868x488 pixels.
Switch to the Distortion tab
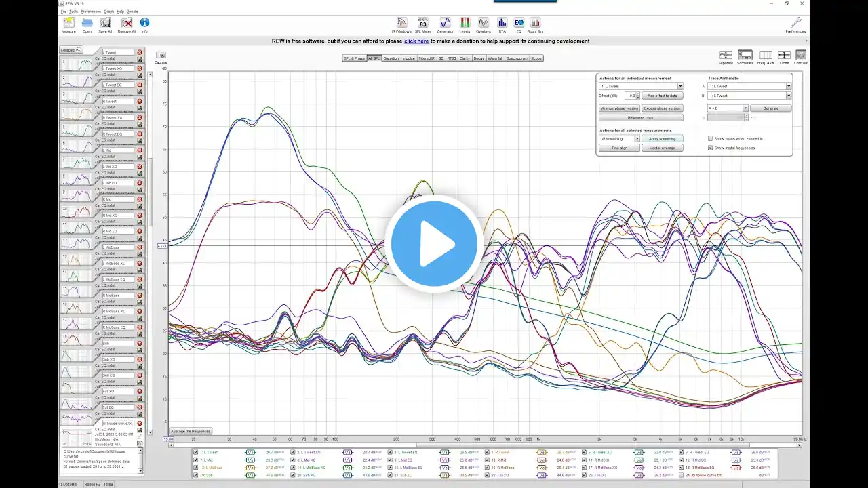[x=391, y=58]
